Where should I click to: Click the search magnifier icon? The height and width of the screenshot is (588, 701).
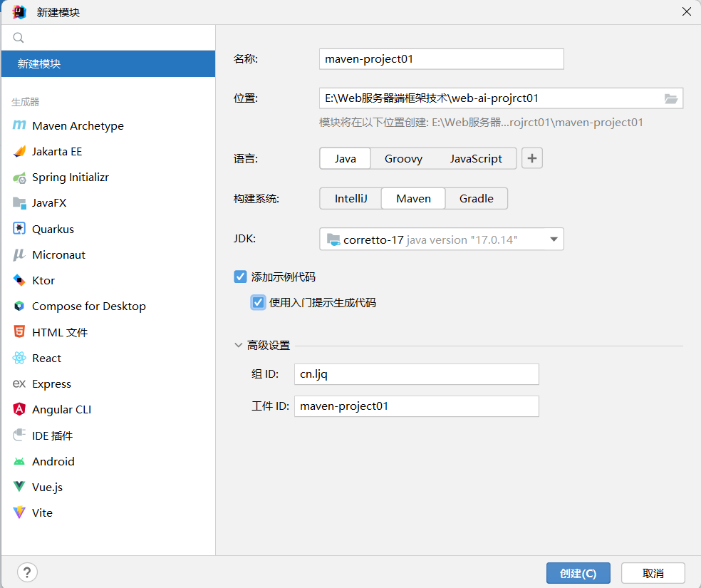19,38
